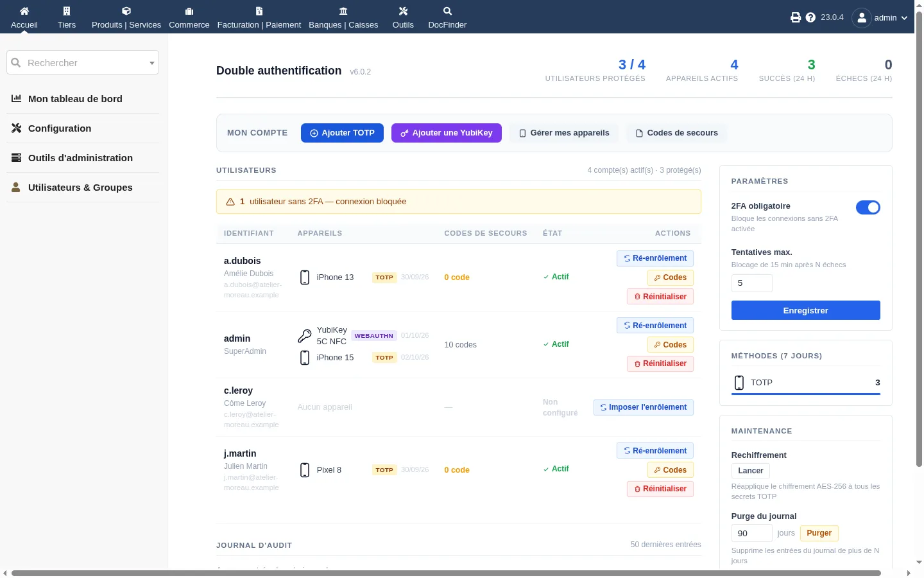Click the horizontal scrollbar at bottom
This screenshot has height=578, width=924.
(446, 573)
